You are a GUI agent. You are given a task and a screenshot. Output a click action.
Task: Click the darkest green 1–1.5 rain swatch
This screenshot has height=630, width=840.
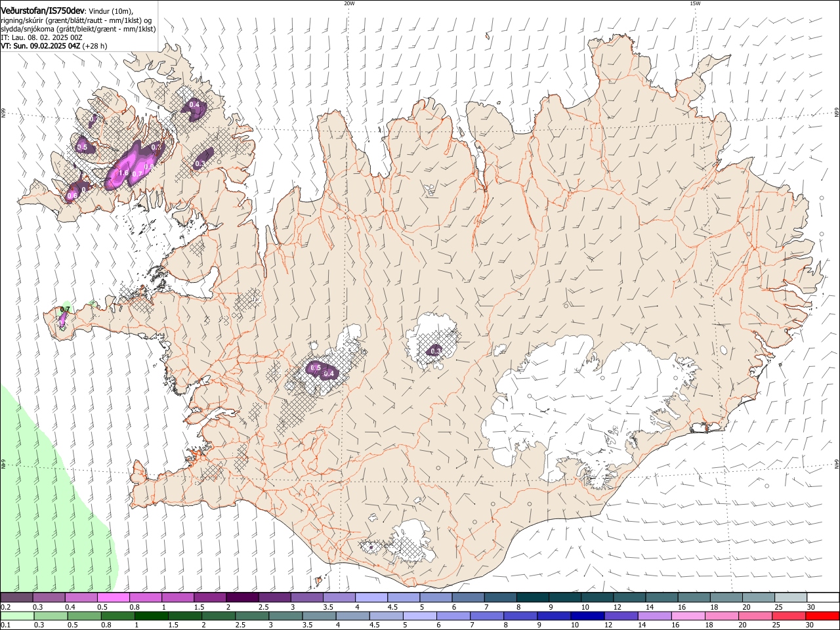coord(151,616)
